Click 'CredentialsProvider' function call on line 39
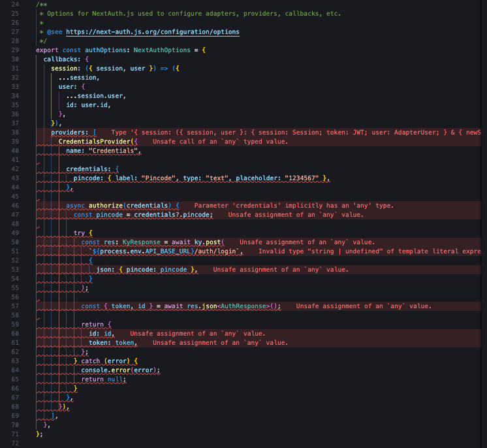Image resolution: width=487 pixels, height=448 pixels. coord(95,141)
